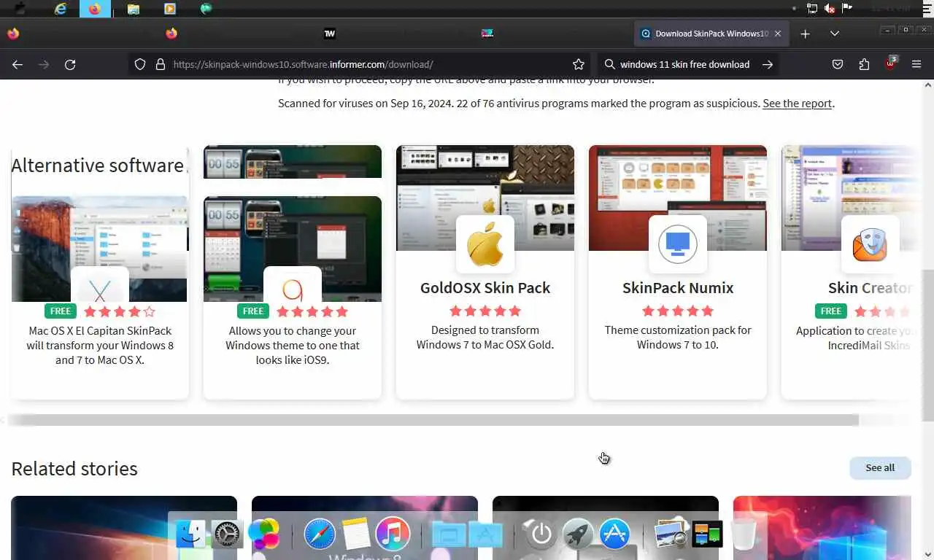This screenshot has height=560, width=934.
Task: Click the See all button
Action: (x=880, y=468)
